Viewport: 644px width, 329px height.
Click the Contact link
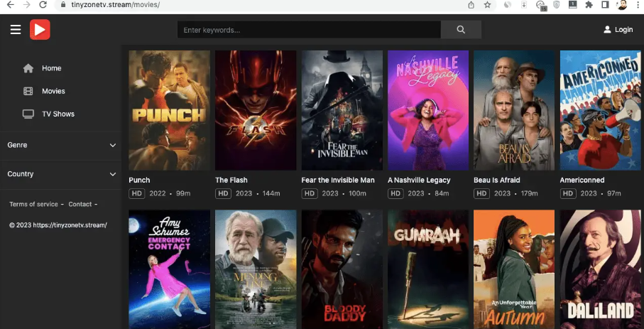(80, 205)
